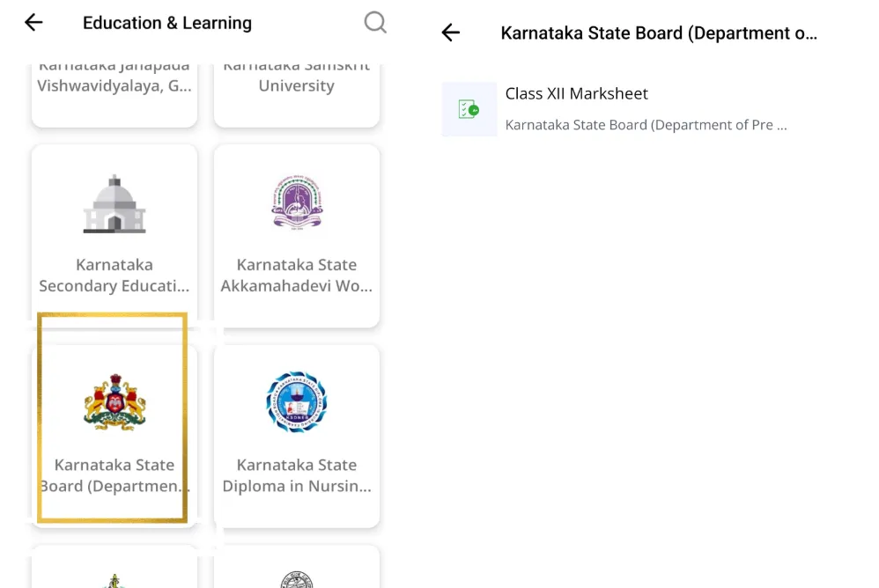Click Karnataka State Diploma in Nursing logo

pyautogui.click(x=297, y=402)
